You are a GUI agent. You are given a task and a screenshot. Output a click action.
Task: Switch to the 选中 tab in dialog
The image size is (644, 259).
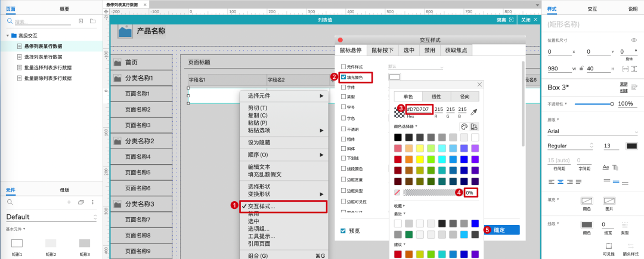coord(408,50)
